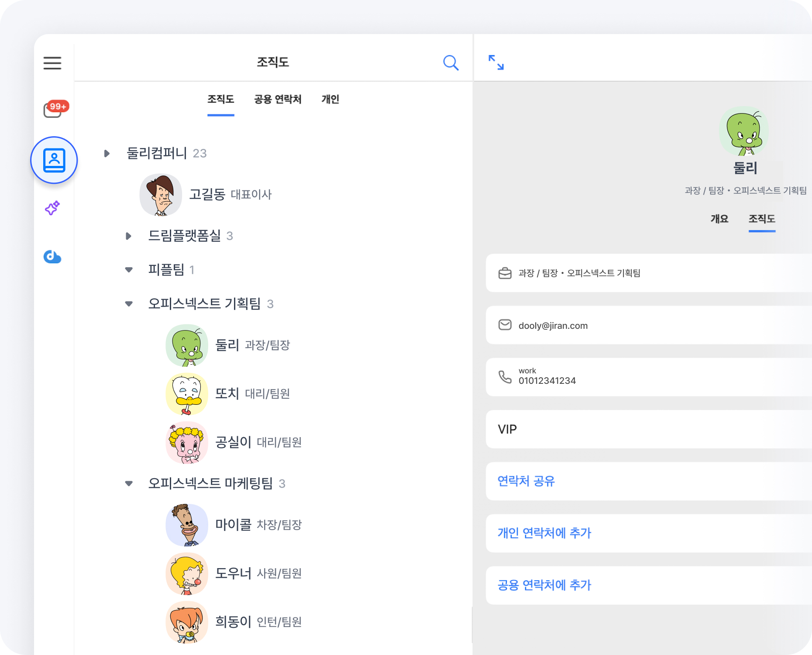Collapse the 오피스넥스트 기획팀 group
This screenshot has height=655, width=812.
[x=129, y=304]
